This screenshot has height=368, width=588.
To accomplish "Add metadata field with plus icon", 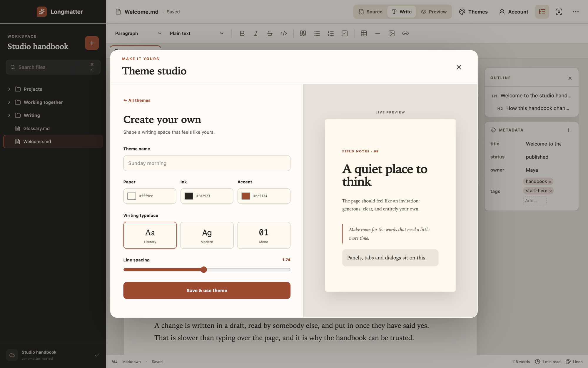I will point(569,130).
